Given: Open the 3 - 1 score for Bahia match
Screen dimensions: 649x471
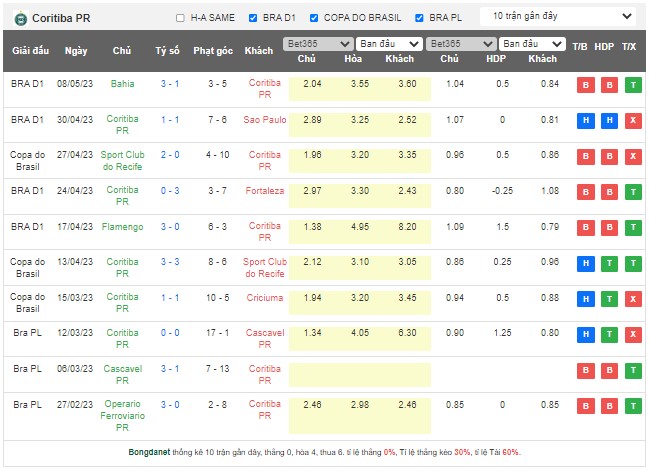Looking at the screenshot, I should [x=170, y=85].
